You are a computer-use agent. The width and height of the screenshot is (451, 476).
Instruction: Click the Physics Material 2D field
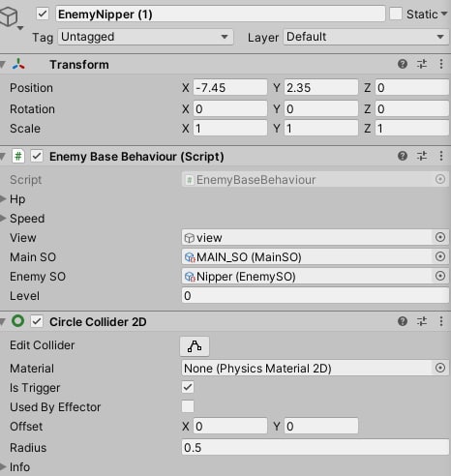(315, 369)
